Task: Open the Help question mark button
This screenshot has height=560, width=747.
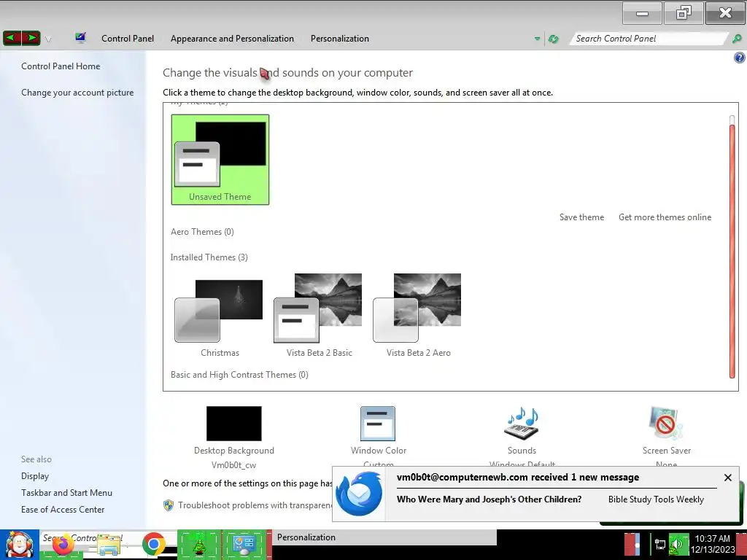Action: tap(740, 58)
